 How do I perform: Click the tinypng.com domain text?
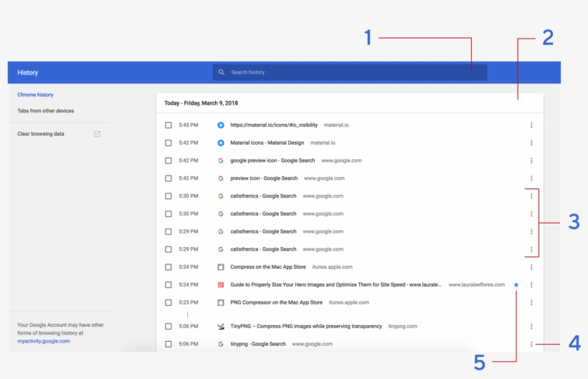[x=402, y=327]
